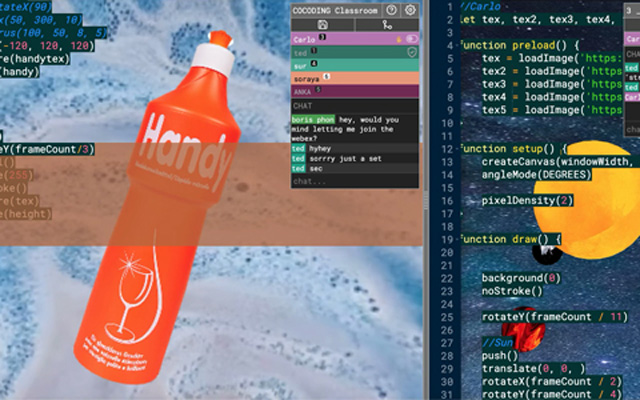Image resolution: width=640 pixels, height=400 pixels.
Task: Open sur's editor from user list
Action: coord(299,64)
